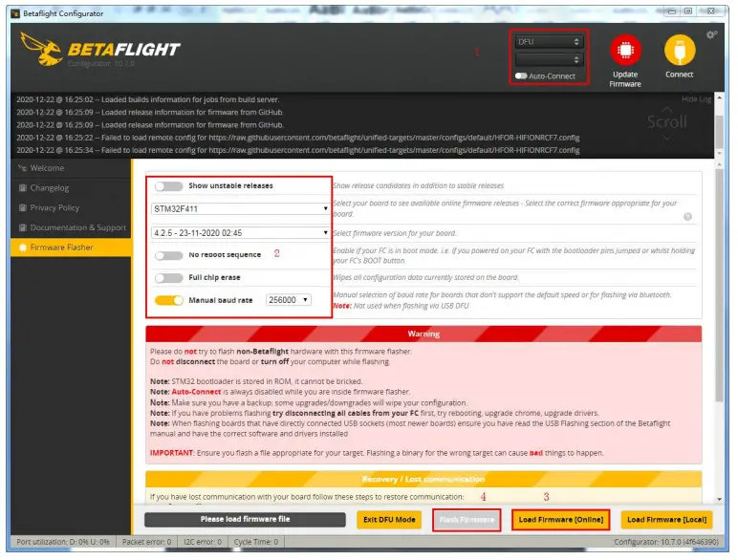Enable the No reboot sequence switch

pyautogui.click(x=168, y=255)
